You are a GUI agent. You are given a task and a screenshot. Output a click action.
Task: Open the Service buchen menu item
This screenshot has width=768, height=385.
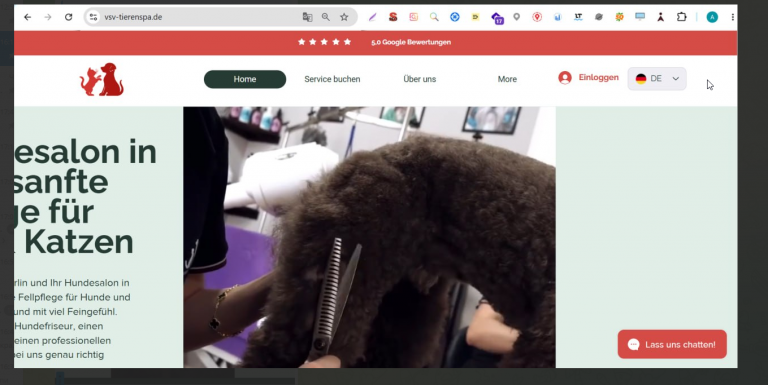pos(332,79)
